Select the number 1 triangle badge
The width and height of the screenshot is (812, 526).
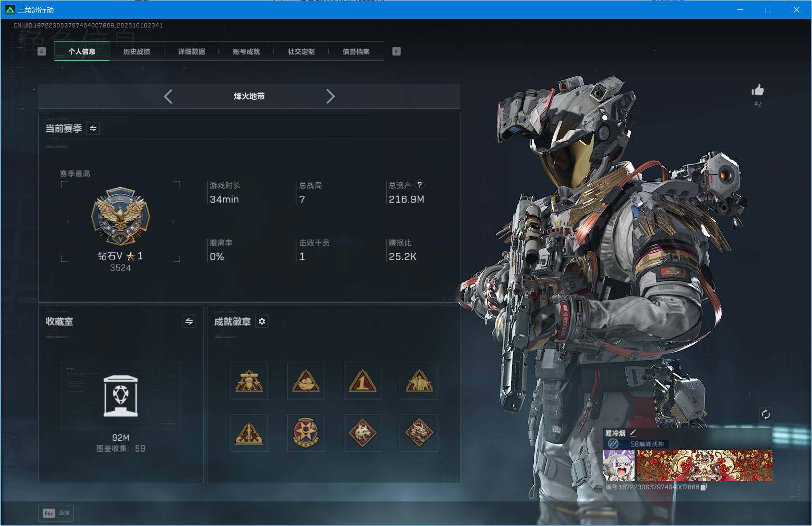tap(363, 381)
